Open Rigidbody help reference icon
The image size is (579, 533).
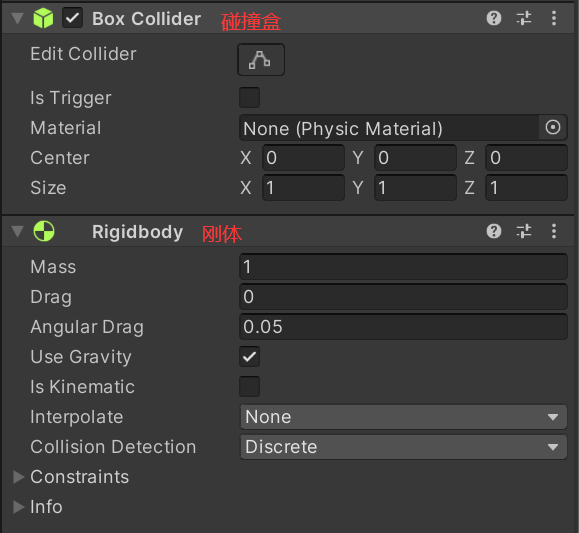(494, 231)
